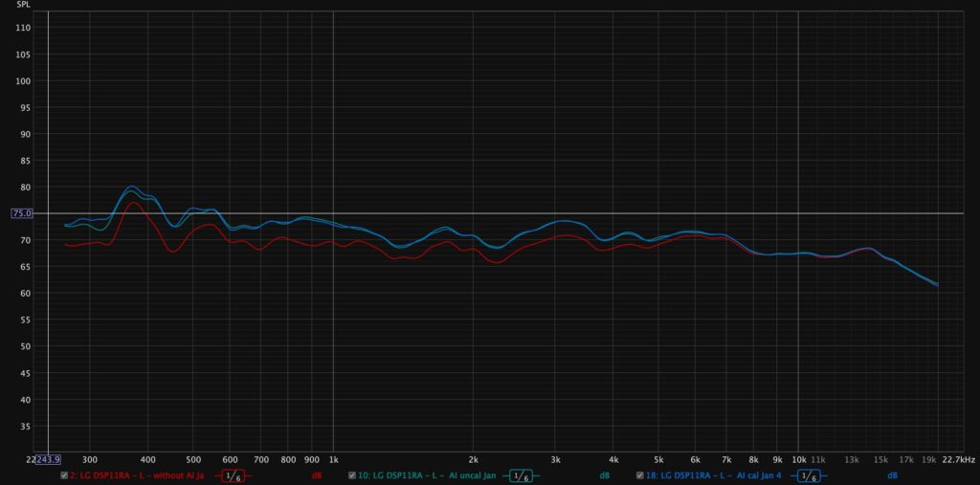Select the '10: LG DSP11RA - L - AI uncal Jan' label

pyautogui.click(x=427, y=475)
